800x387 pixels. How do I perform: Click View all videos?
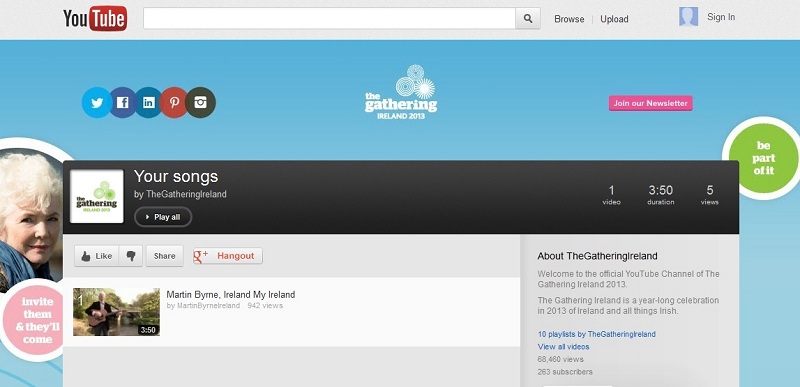click(x=563, y=347)
